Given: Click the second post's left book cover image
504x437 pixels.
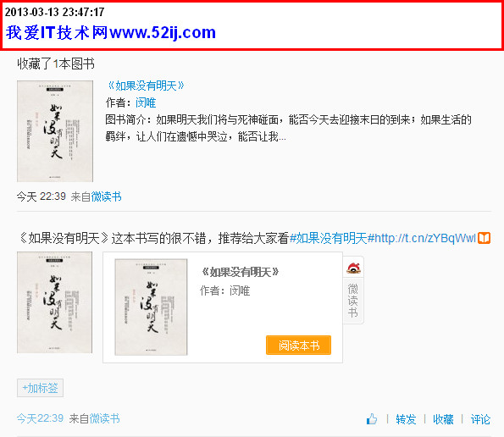Looking at the screenshot, I should point(55,302).
